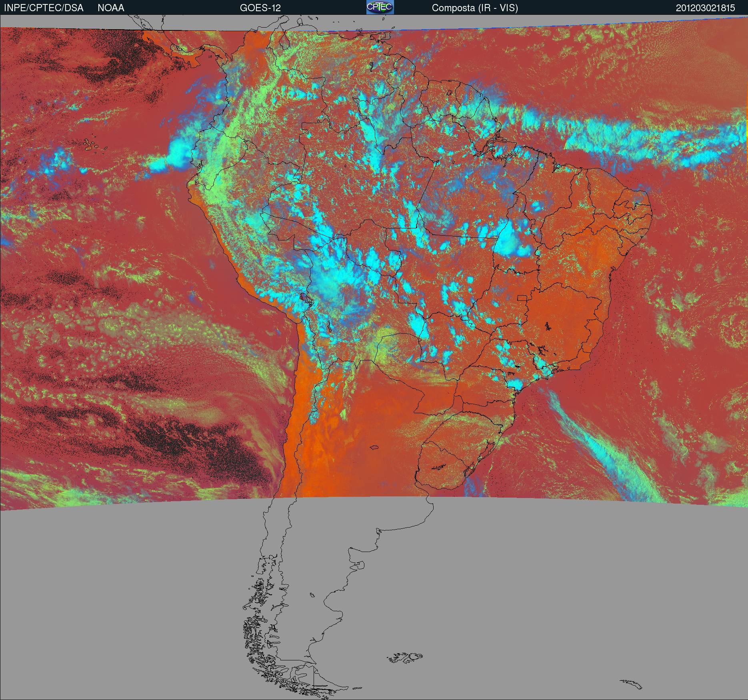Click the 201203021815 timestamp
This screenshot has width=748, height=700.
[x=706, y=8]
